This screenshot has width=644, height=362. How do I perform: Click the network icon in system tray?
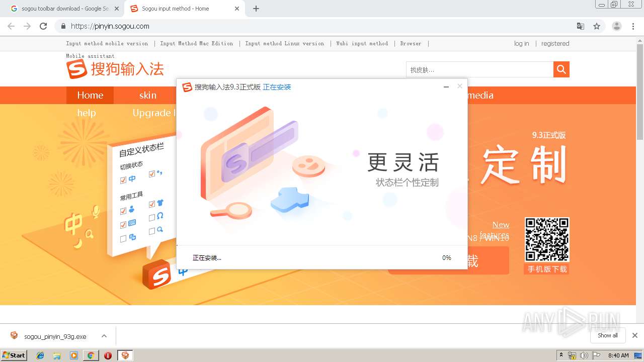(x=573, y=355)
